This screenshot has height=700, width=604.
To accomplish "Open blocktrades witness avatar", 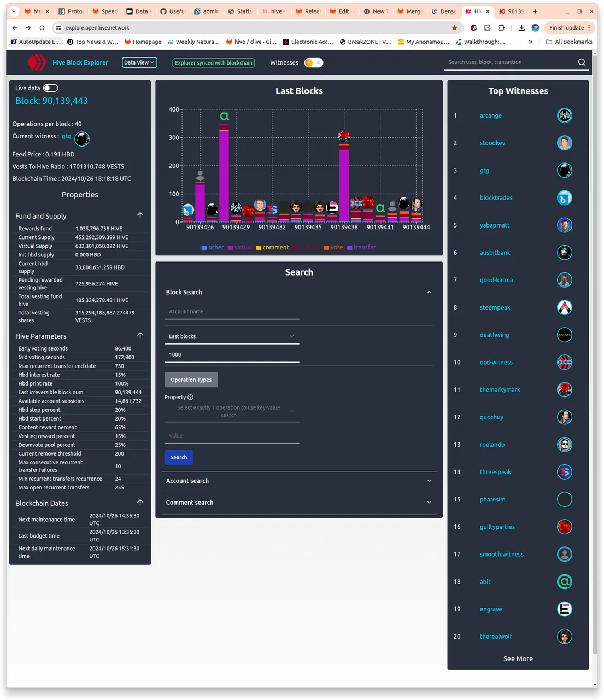I will click(564, 198).
